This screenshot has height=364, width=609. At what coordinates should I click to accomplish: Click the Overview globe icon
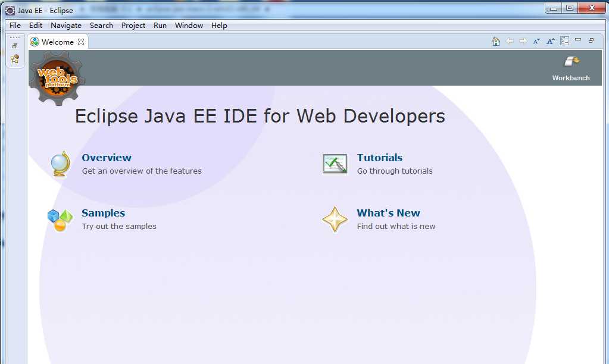pyautogui.click(x=61, y=164)
